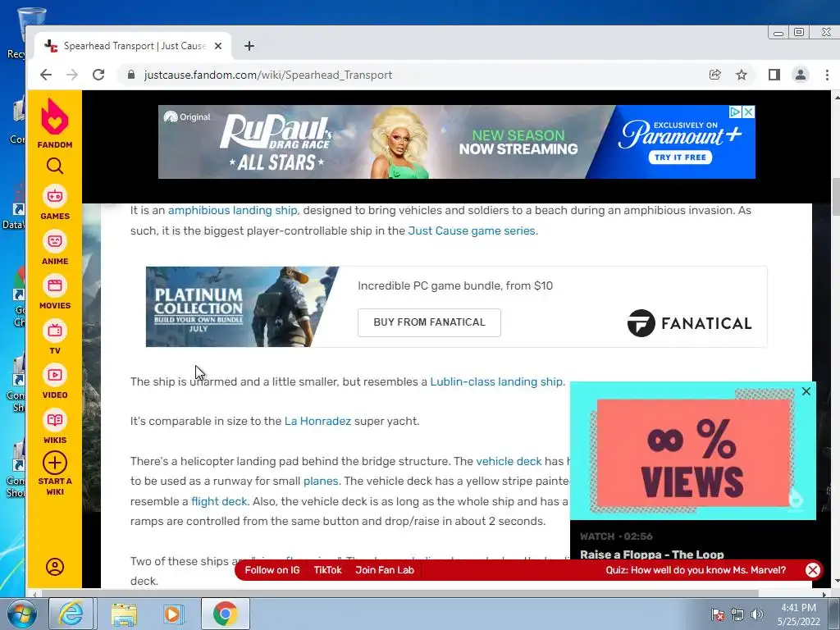
Task: Open the AdChoices info icon on banner
Action: (736, 112)
